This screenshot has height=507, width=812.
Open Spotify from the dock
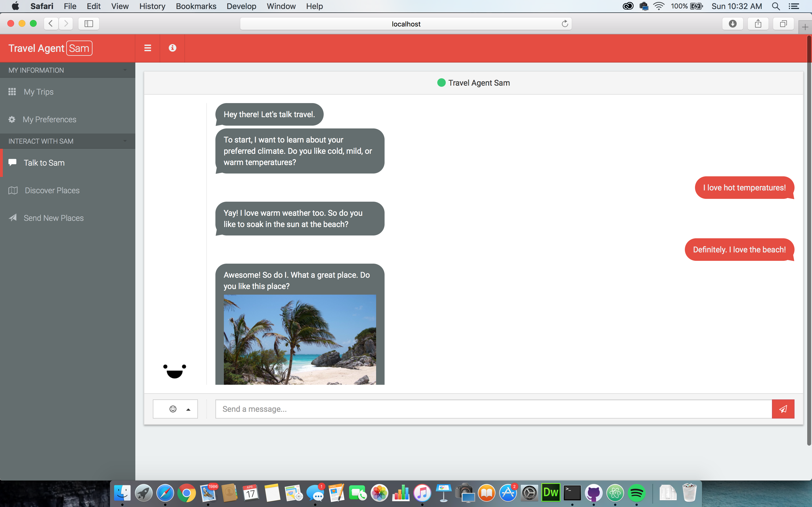(637, 493)
